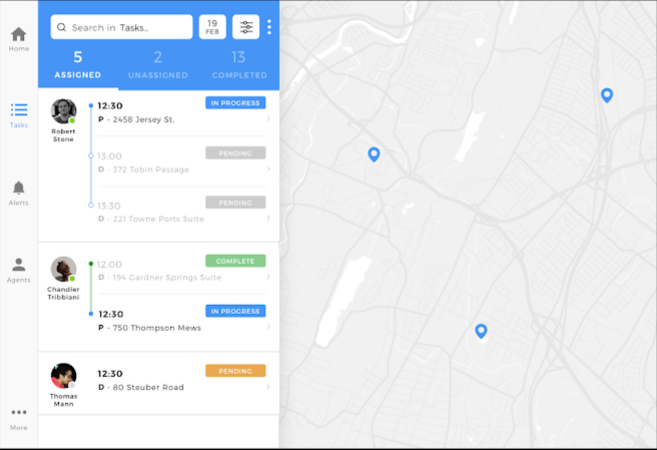Open the vertical three-dot menu

pyautogui.click(x=269, y=27)
